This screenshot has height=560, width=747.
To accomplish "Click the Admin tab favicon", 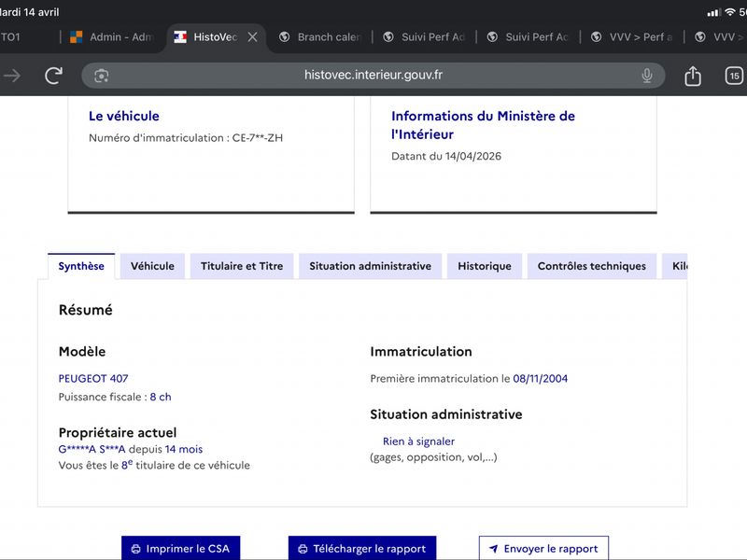I will pos(77,37).
